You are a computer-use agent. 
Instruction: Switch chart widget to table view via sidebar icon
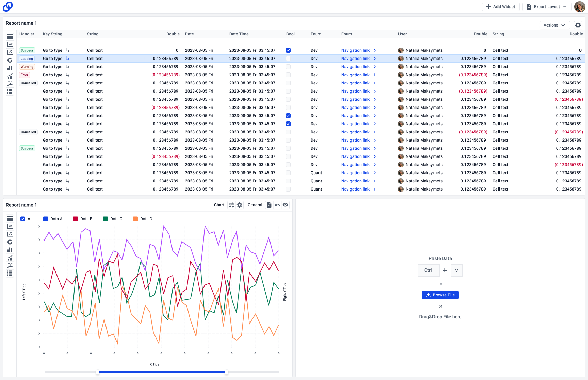click(x=10, y=219)
